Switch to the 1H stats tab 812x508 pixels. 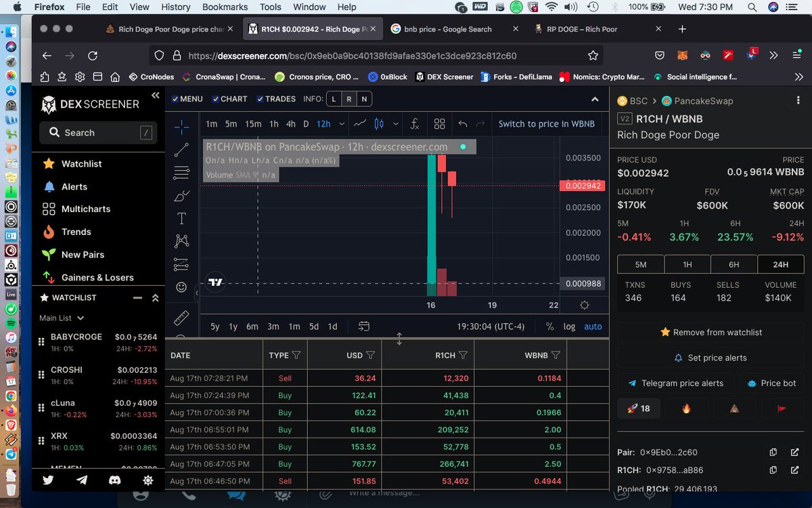coord(687,265)
